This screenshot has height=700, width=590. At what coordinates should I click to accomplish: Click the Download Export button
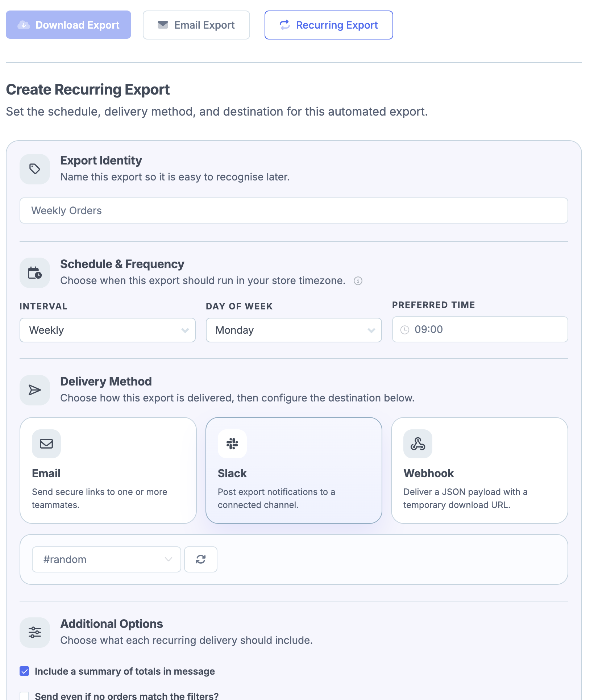[x=68, y=25]
